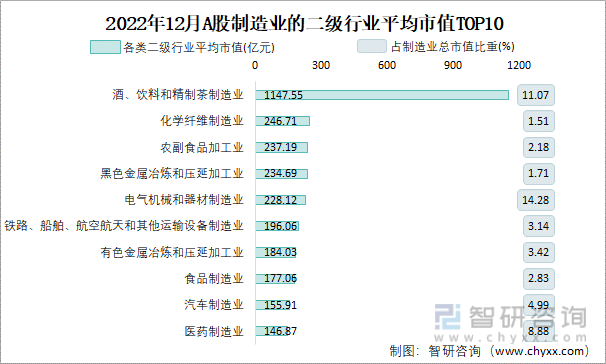Click the 2.18 percentage box

pos(539,147)
